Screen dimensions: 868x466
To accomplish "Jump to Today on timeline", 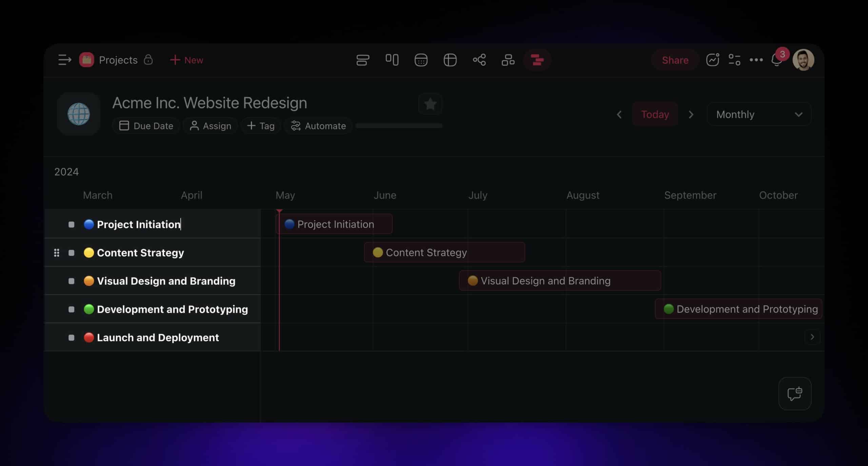I will [655, 115].
